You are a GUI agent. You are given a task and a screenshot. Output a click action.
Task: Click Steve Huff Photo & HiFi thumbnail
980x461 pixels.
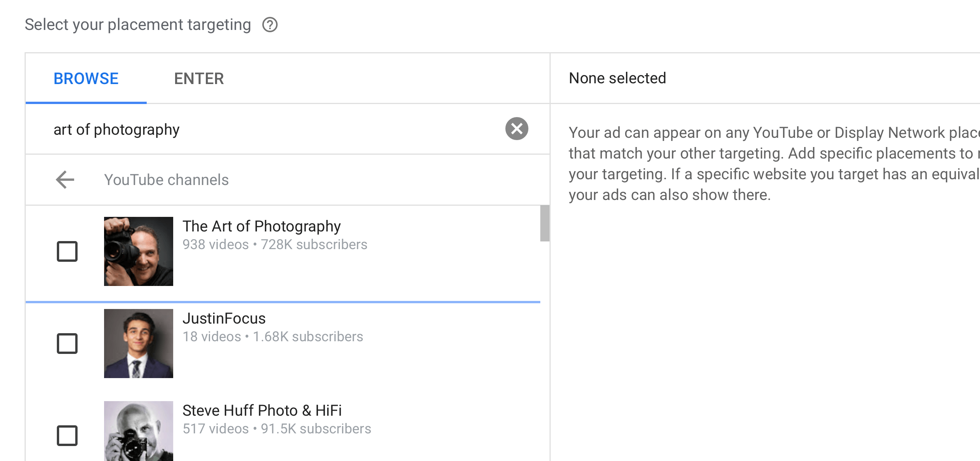[139, 431]
